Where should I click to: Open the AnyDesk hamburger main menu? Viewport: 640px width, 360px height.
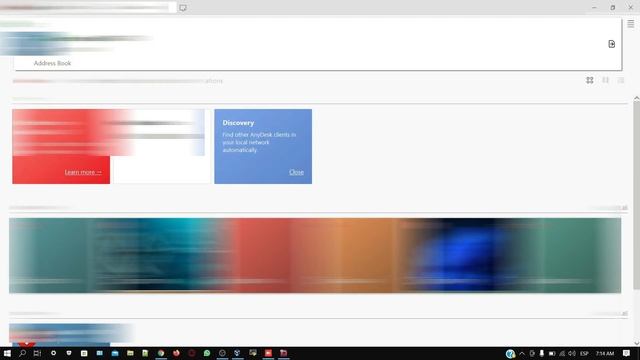pos(631,24)
